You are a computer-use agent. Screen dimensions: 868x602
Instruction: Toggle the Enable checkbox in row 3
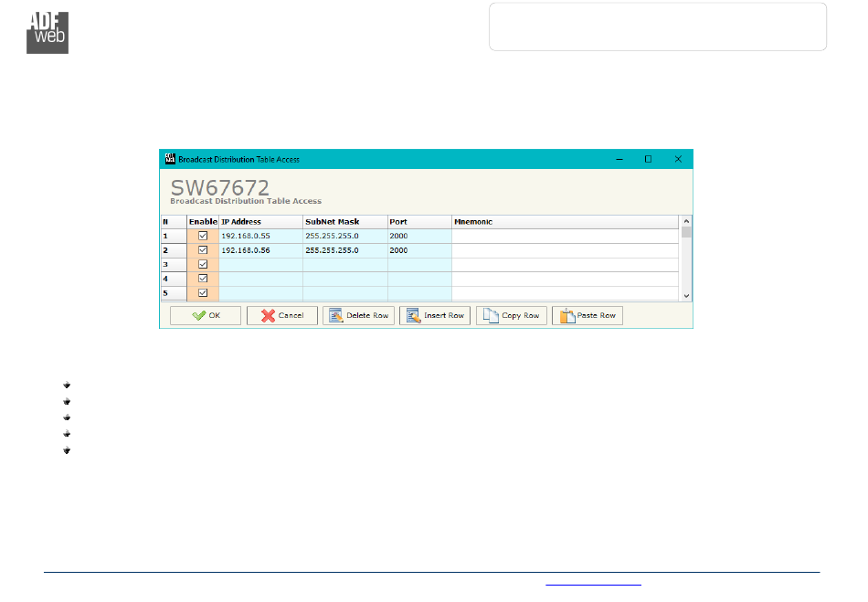click(203, 265)
